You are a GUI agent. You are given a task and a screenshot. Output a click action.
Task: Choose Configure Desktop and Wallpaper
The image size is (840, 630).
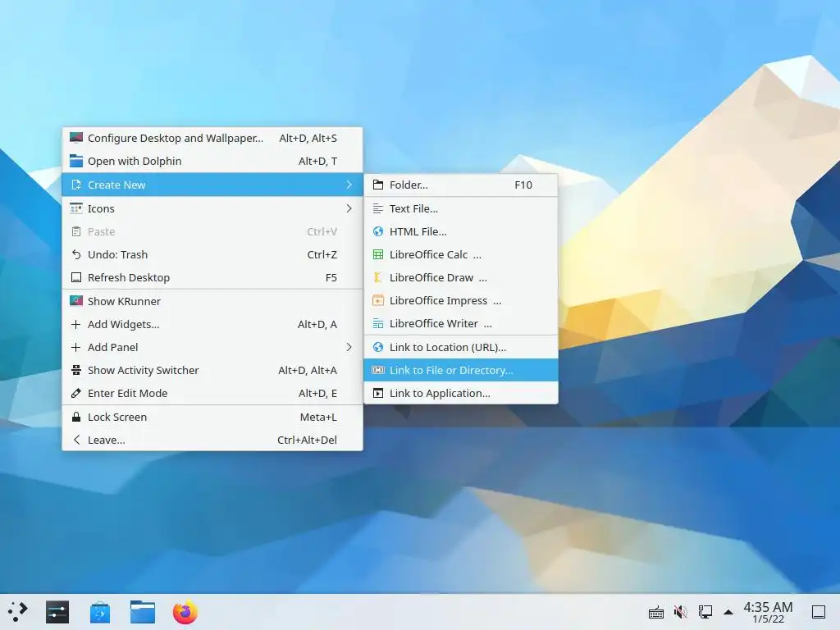pyautogui.click(x=212, y=138)
